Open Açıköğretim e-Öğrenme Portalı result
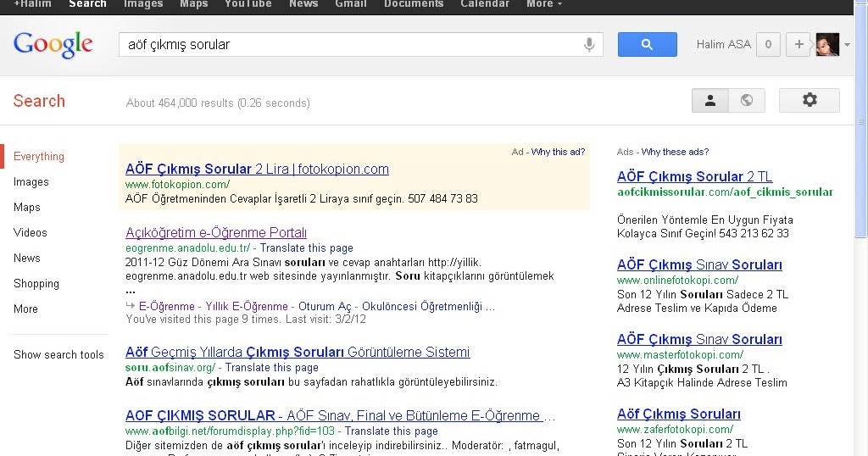This screenshot has height=456, width=868. tap(216, 233)
